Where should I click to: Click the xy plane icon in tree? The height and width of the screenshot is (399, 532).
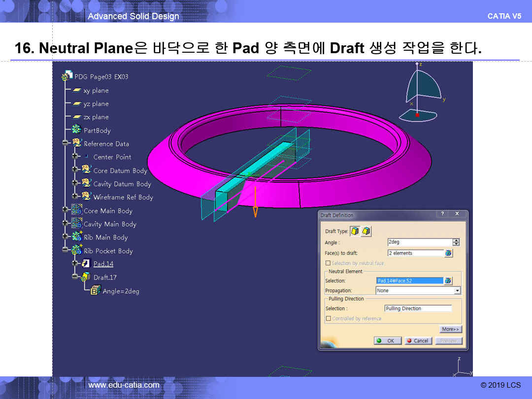(x=76, y=91)
